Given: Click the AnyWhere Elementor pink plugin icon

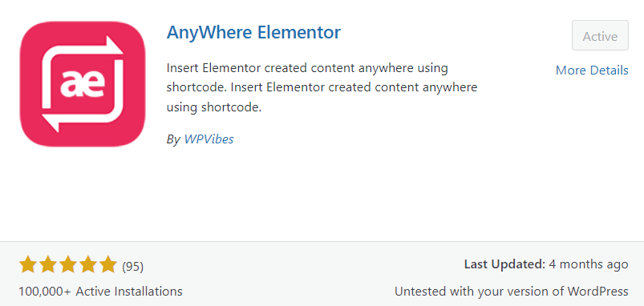Looking at the screenshot, I should 83,83.
